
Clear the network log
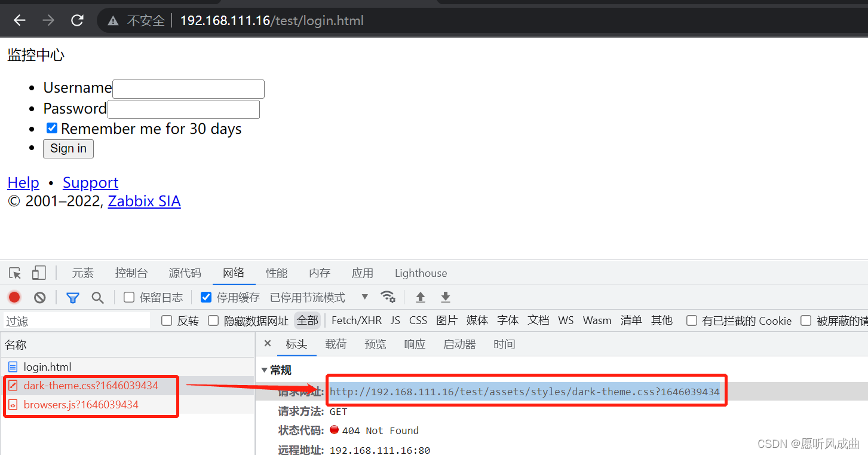click(x=40, y=297)
